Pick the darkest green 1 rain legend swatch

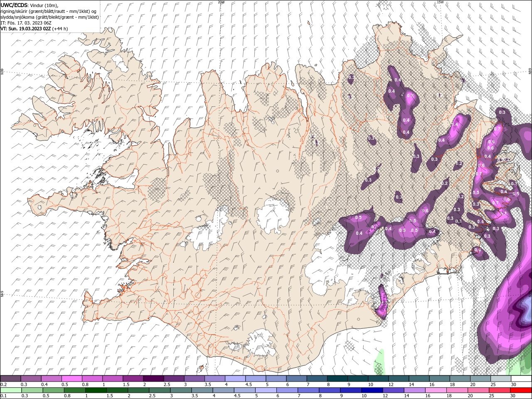click(96, 390)
